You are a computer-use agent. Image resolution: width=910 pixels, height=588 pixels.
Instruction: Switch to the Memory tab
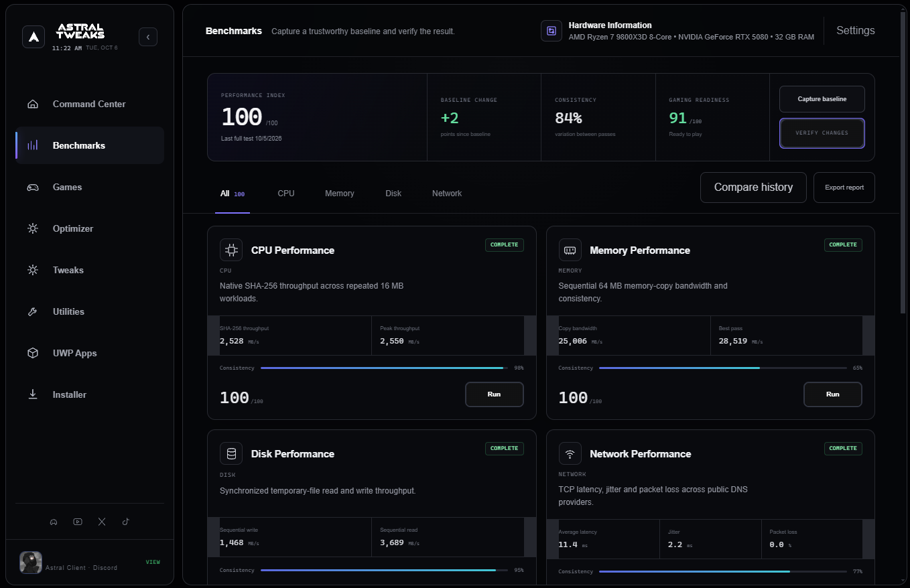pyautogui.click(x=340, y=194)
